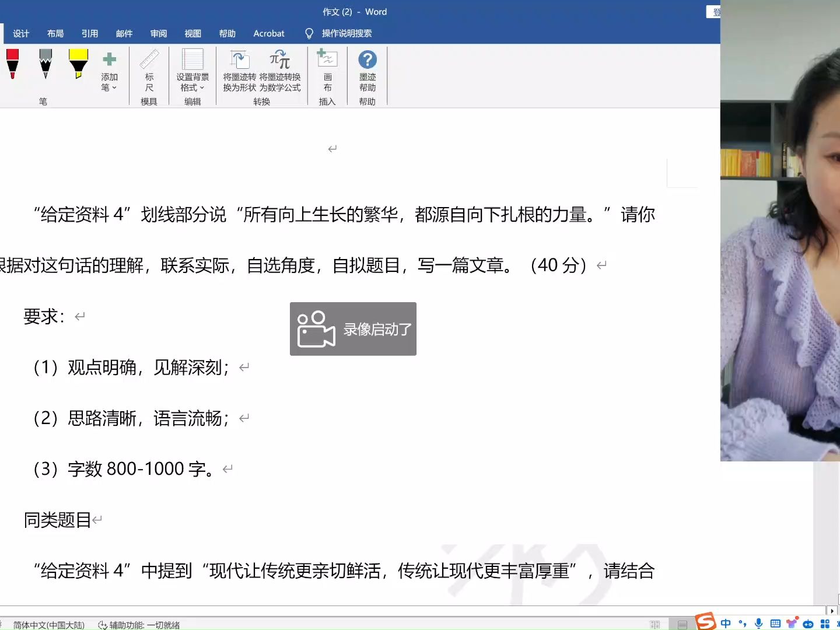
Task: Open the 帮助 tab
Action: point(228,33)
